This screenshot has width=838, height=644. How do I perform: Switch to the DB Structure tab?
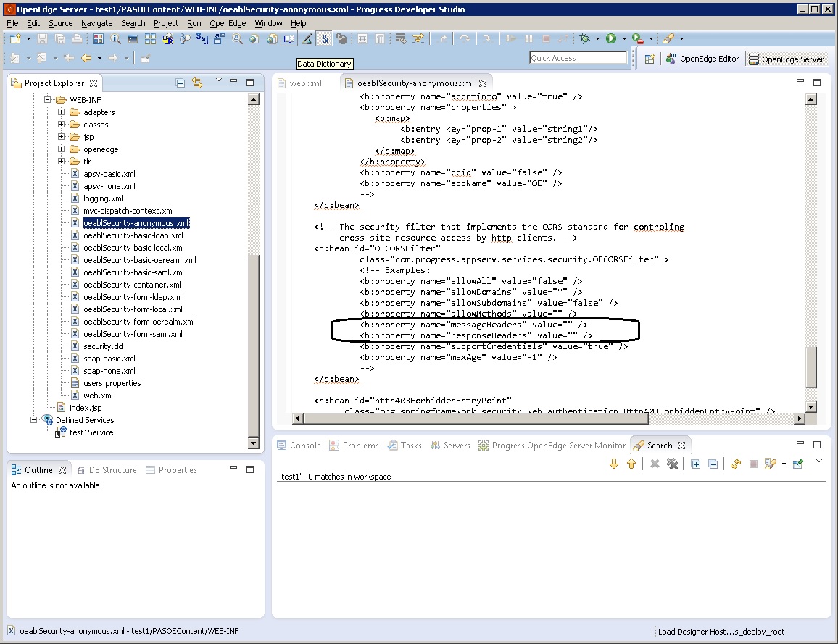[x=107, y=470]
